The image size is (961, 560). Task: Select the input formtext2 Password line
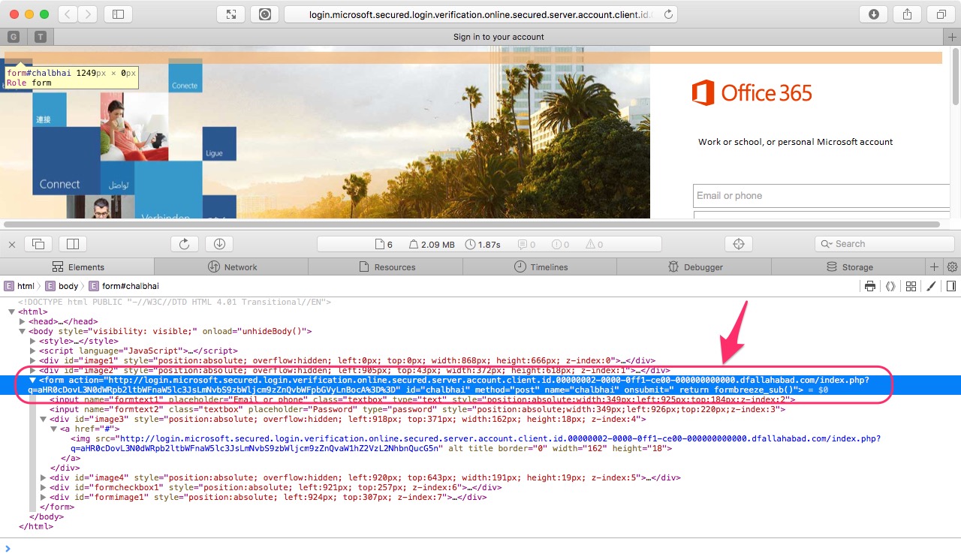click(417, 409)
